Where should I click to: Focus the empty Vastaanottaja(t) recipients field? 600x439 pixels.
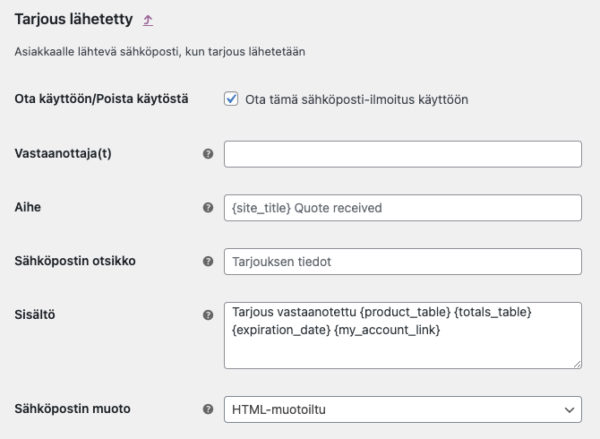tap(403, 154)
